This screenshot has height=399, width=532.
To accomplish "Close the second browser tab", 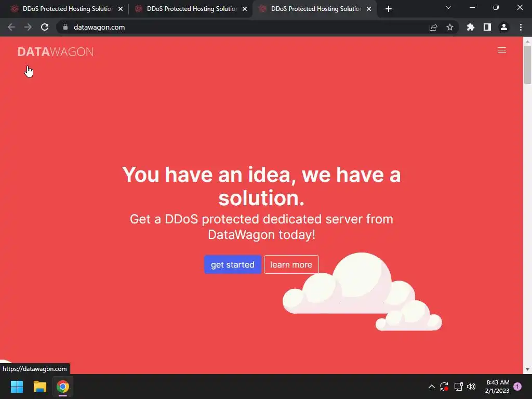I will tap(245, 9).
